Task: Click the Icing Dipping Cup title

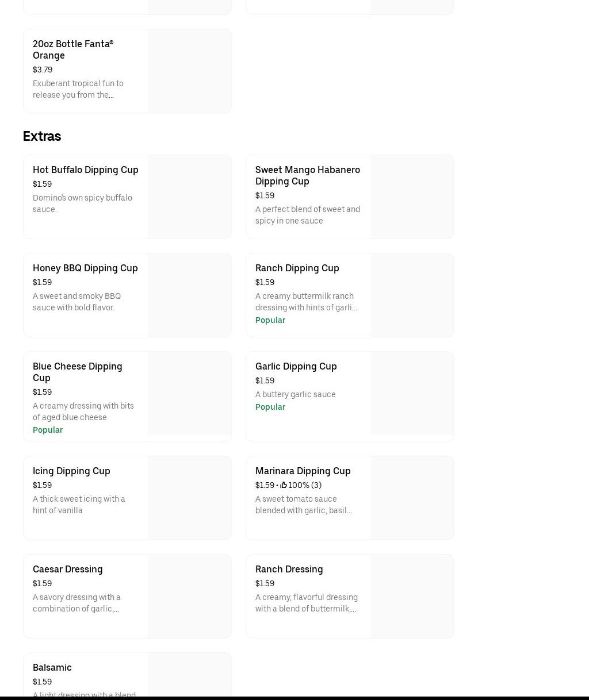Action: tap(71, 471)
